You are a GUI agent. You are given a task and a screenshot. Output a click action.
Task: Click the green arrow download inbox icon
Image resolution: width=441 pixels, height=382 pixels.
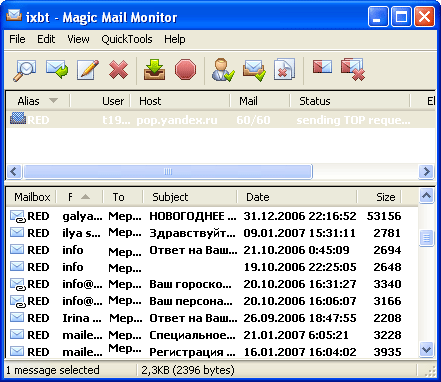click(155, 70)
